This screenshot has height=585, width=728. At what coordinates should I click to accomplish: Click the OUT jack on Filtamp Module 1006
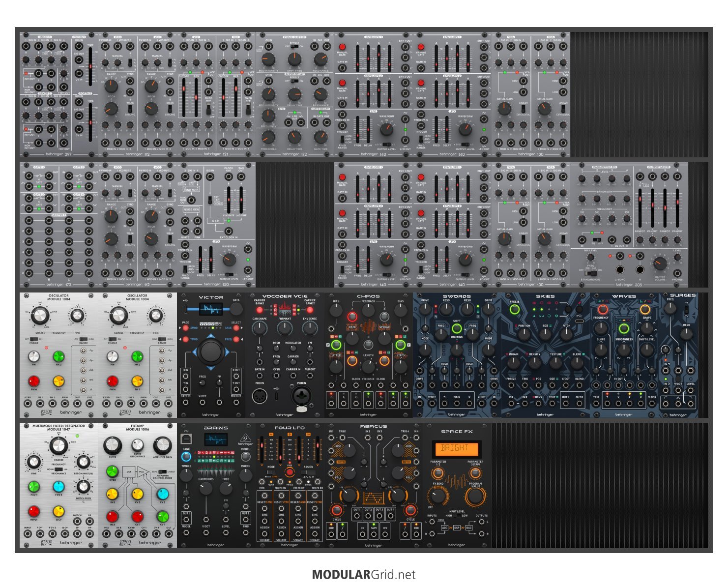[x=168, y=533]
